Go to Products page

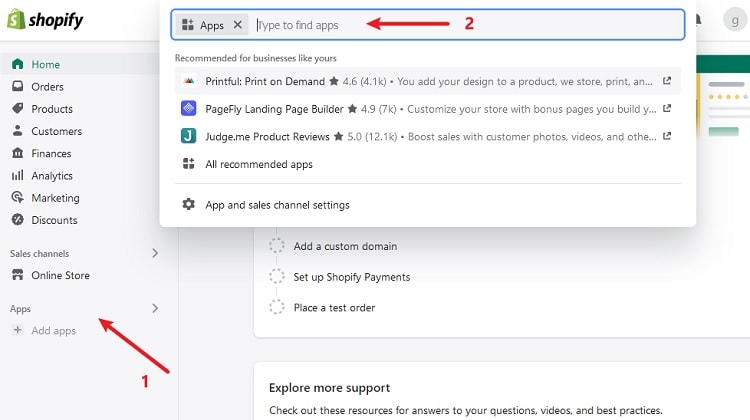(52, 109)
